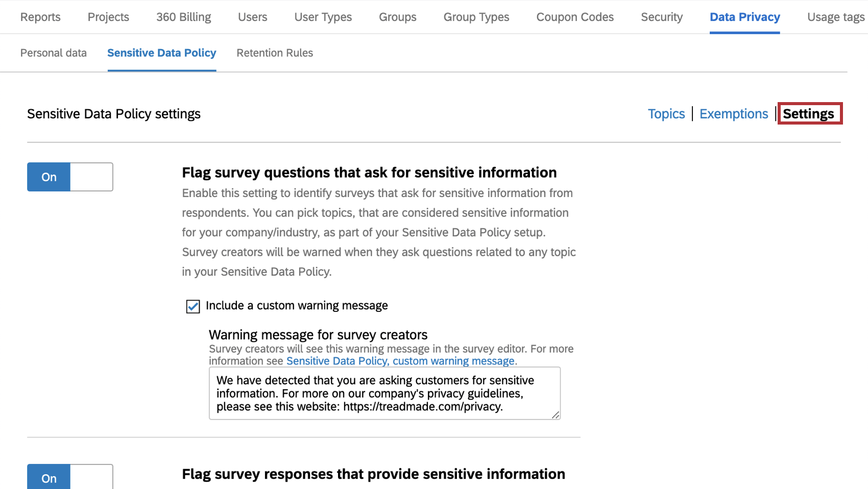Screen dimensions: 868x489
Task: Select the Users tab
Action: (252, 17)
